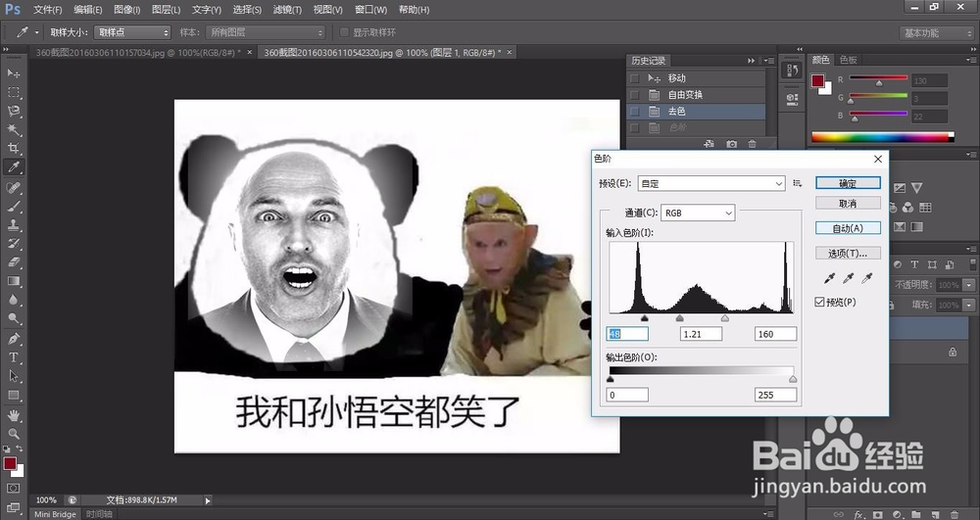Set history brush source for Desaturate state
Image resolution: width=980 pixels, height=520 pixels.
[635, 112]
